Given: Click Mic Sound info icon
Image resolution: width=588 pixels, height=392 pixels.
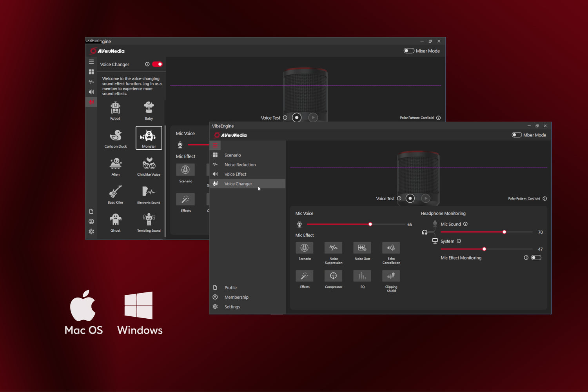Looking at the screenshot, I should 465,224.
